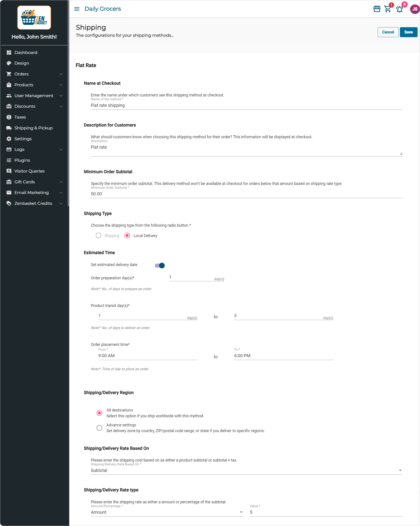Click the Taxes dollar icon in sidebar
The image size is (420, 526).
coord(9,117)
